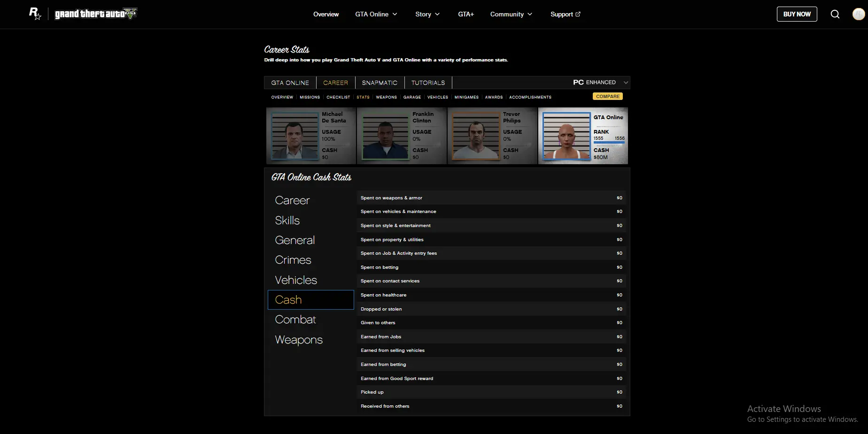
Task: Switch to the Snapmatic tab
Action: [x=380, y=83]
